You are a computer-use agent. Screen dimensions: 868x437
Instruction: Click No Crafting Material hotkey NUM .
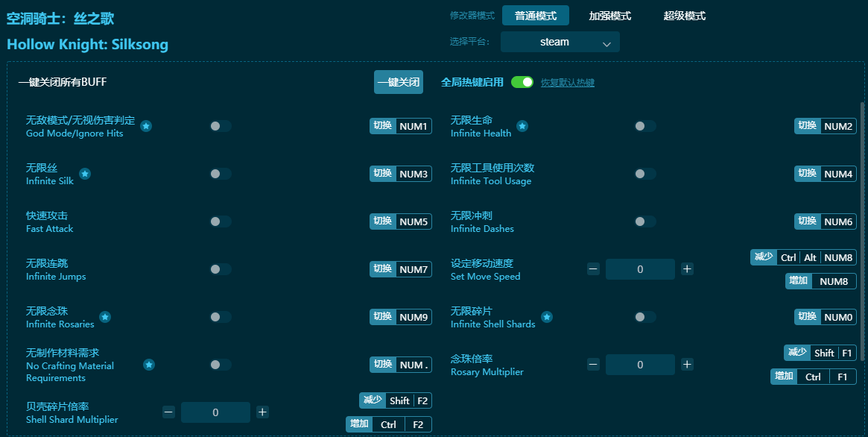(401, 365)
